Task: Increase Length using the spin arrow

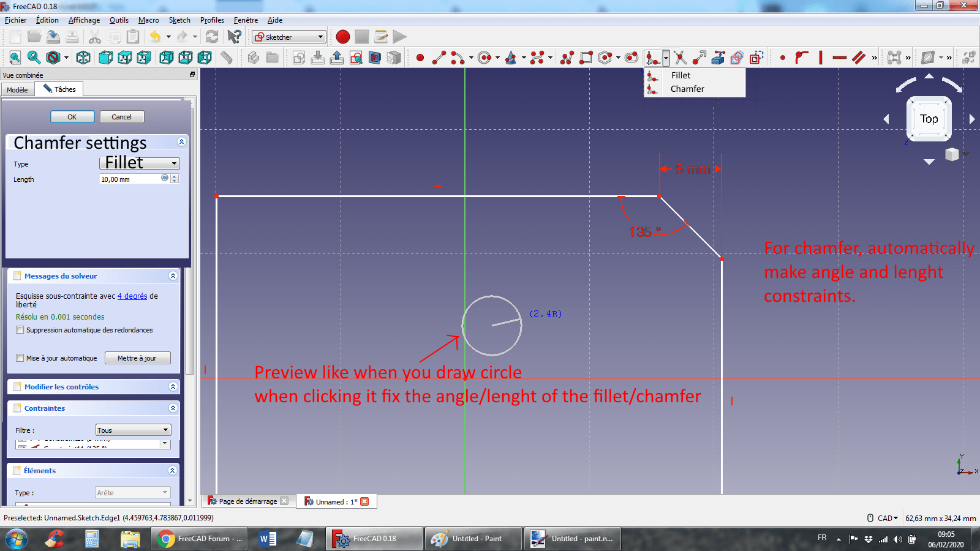Action: (x=175, y=176)
